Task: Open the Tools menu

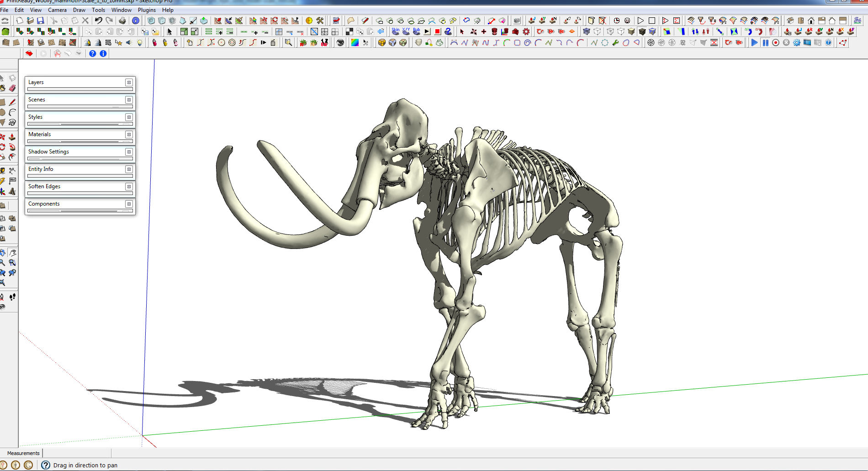Action: click(x=98, y=10)
